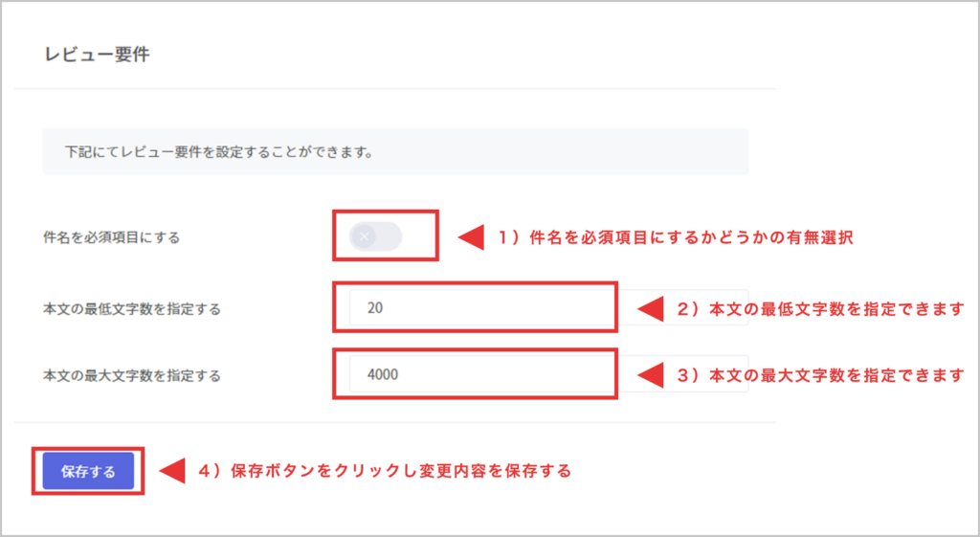Click the 下記にてレビュー要件を設定 info banner
The image size is (980, 537).
[x=394, y=151]
